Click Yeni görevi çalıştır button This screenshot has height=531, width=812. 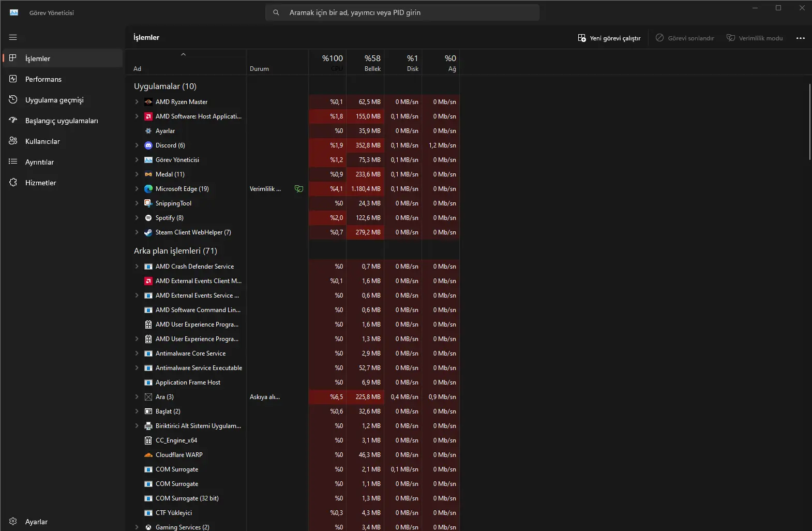click(609, 38)
